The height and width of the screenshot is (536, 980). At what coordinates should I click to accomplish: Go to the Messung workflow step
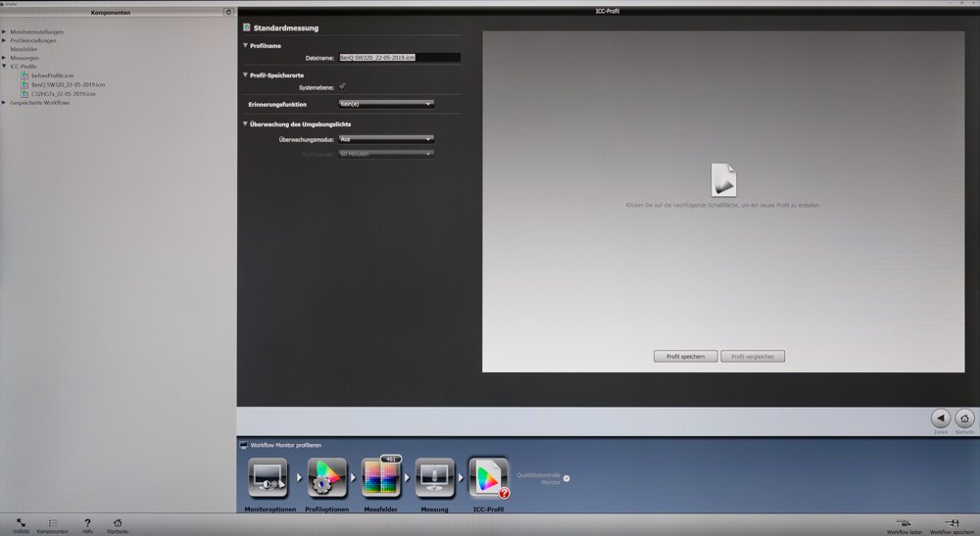point(434,481)
